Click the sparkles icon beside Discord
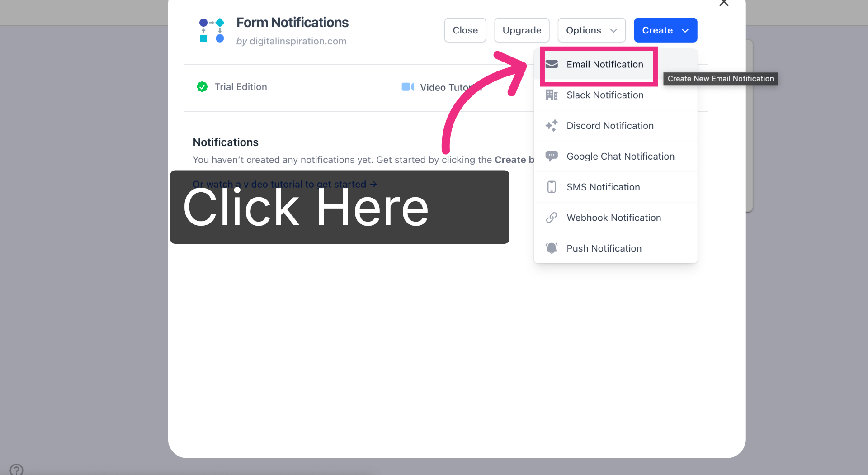The height and width of the screenshot is (475, 868). [x=552, y=126]
